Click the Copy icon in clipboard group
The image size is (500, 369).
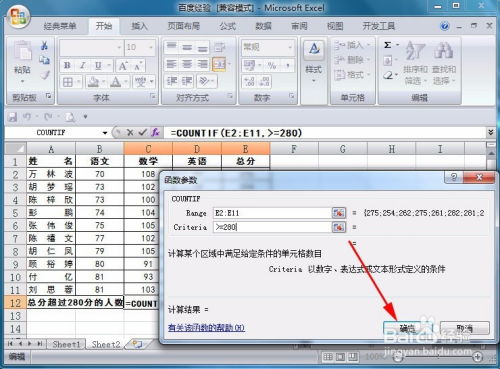44,60
